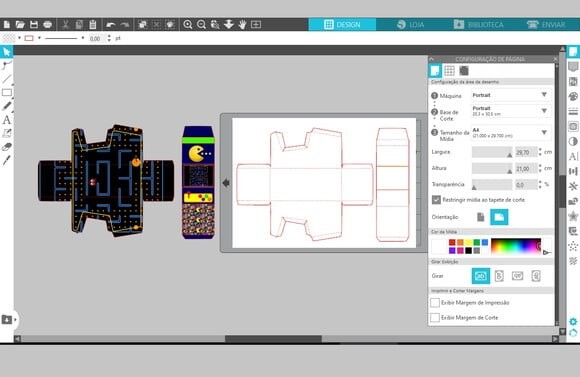Open the Máquina dropdown

click(511, 95)
